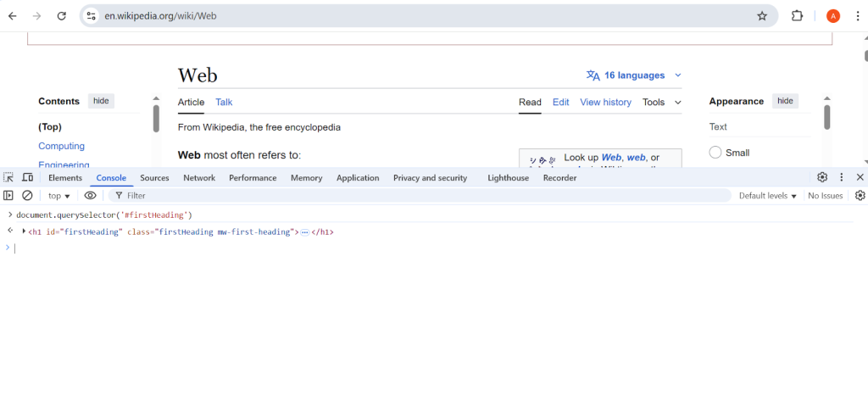Open the Default levels dropdown

click(x=767, y=196)
